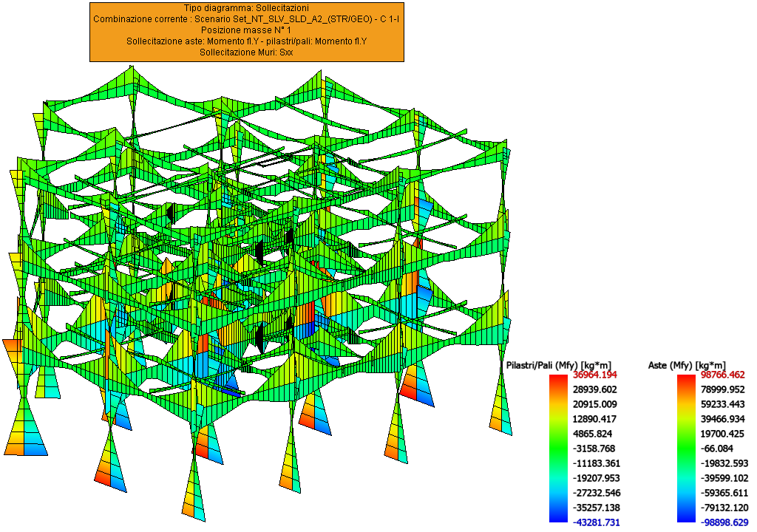Click the "Sollecitazione Muri: Sxx" line

click(247, 52)
